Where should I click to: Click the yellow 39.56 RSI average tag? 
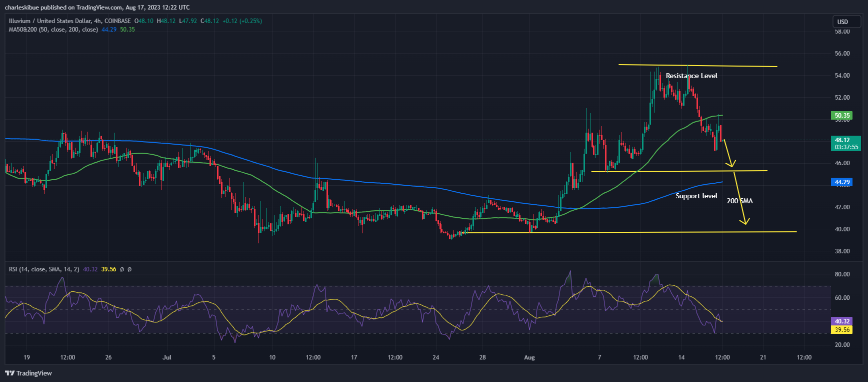[842, 330]
